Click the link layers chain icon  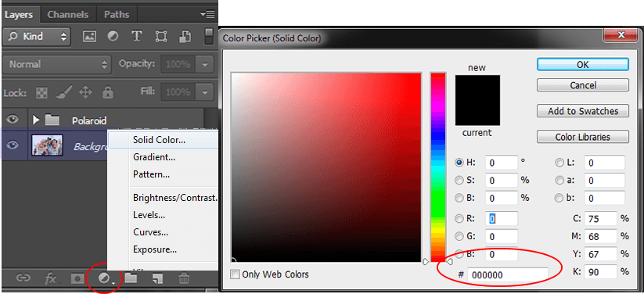(23, 279)
